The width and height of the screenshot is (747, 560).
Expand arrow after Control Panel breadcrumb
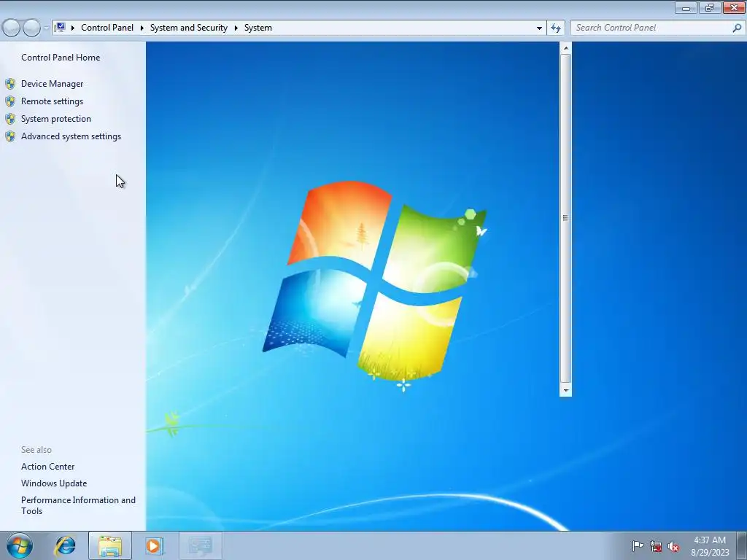(142, 28)
